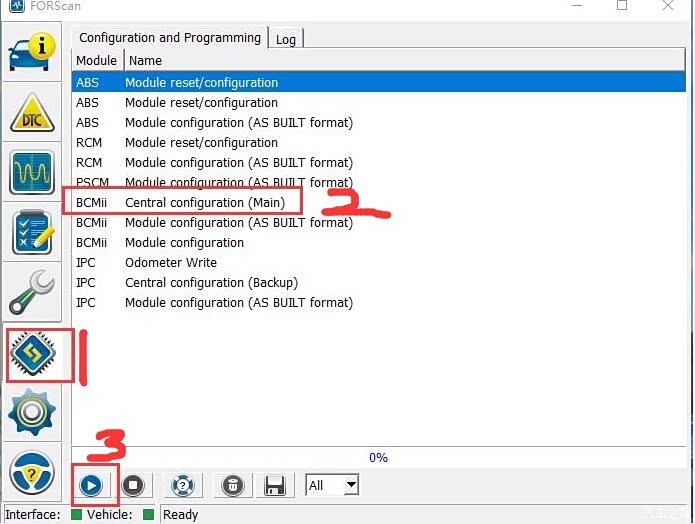The image size is (695, 524).
Task: Click the 0% progress bar
Action: [x=379, y=457]
